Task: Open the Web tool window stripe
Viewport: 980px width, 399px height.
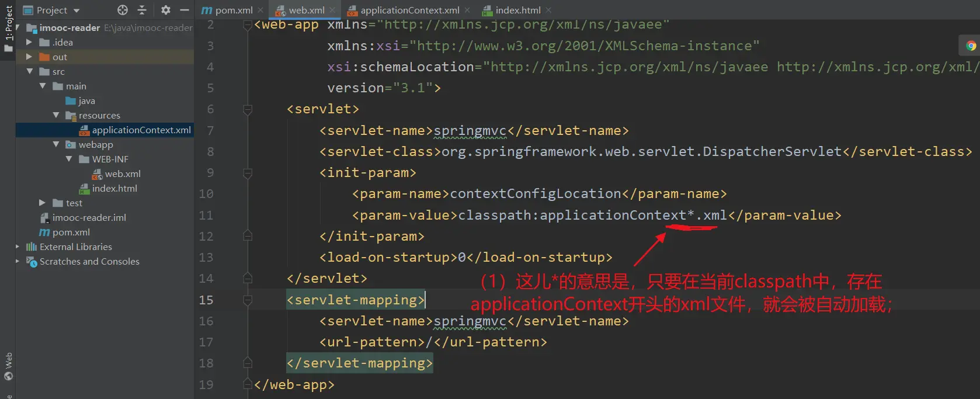Action: 8,366
